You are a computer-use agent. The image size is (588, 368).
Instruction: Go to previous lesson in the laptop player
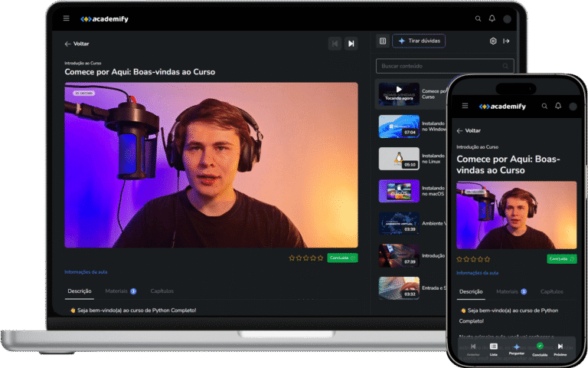coord(335,44)
